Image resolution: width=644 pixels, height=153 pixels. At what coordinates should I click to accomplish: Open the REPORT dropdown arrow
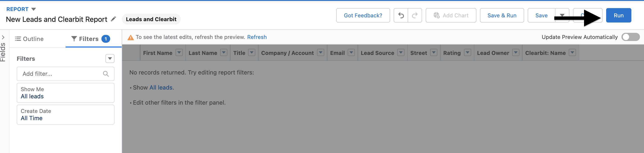pyautogui.click(x=34, y=9)
